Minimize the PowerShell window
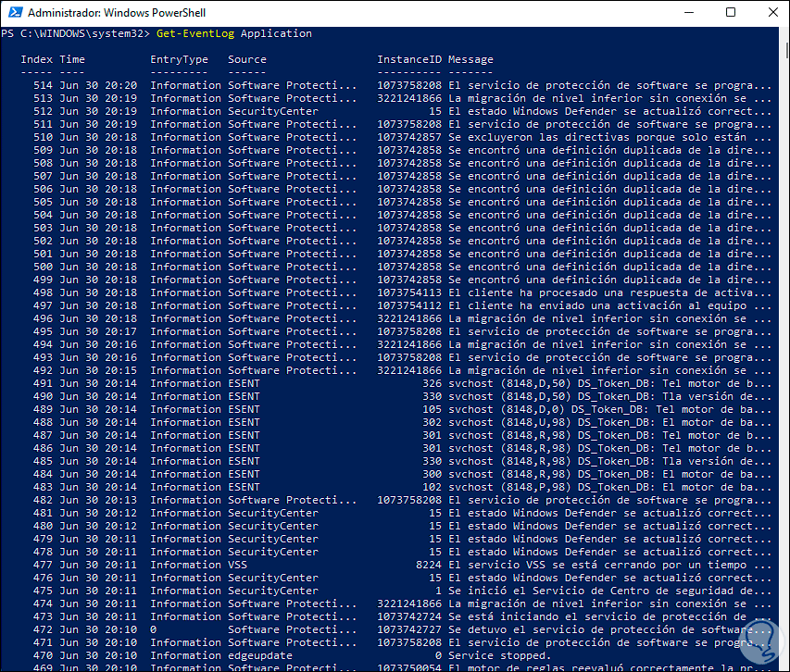The image size is (790, 672). (689, 12)
